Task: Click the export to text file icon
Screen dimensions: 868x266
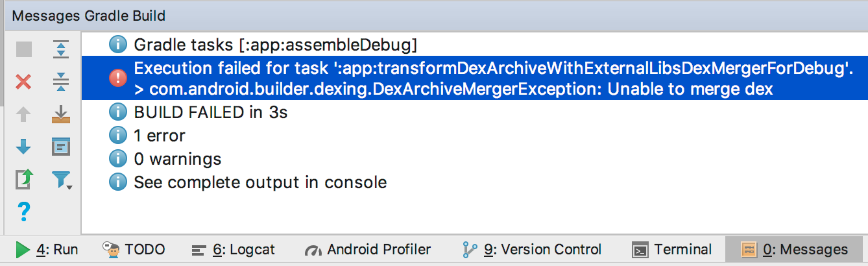Action: pos(23,179)
